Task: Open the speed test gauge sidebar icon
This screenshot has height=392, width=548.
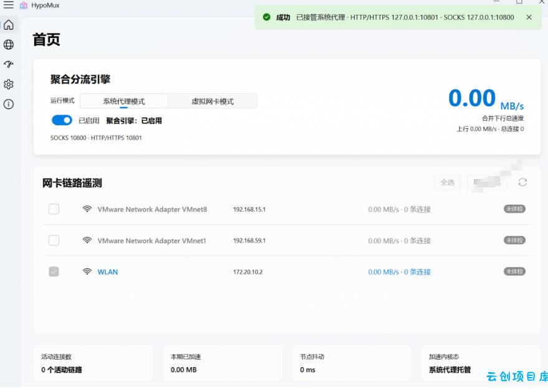Action: click(9, 64)
